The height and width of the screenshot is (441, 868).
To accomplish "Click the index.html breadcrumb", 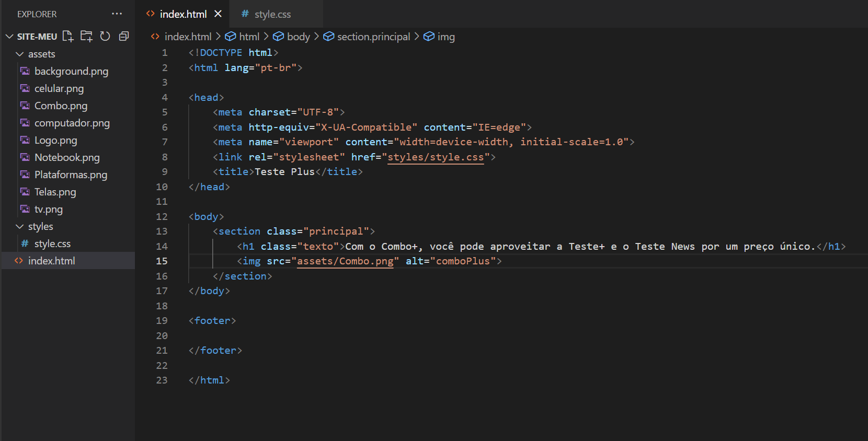I will (x=188, y=37).
